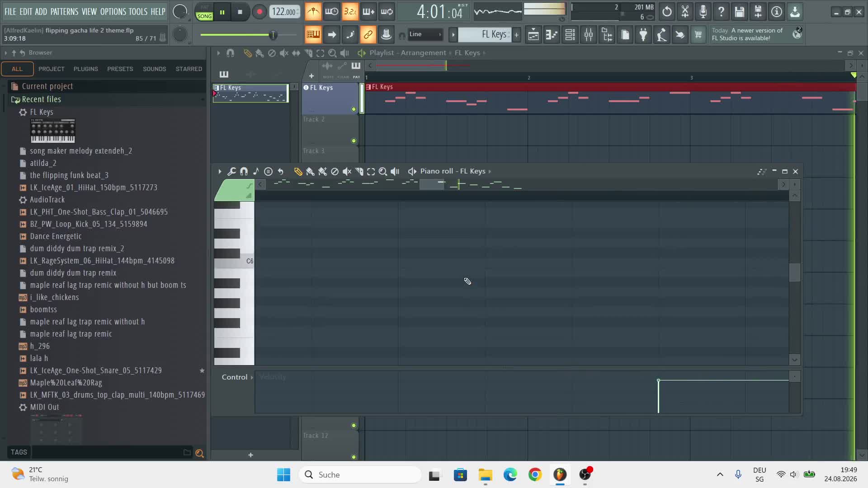Image resolution: width=868 pixels, height=488 pixels.
Task: Open project info button
Action: (x=777, y=12)
